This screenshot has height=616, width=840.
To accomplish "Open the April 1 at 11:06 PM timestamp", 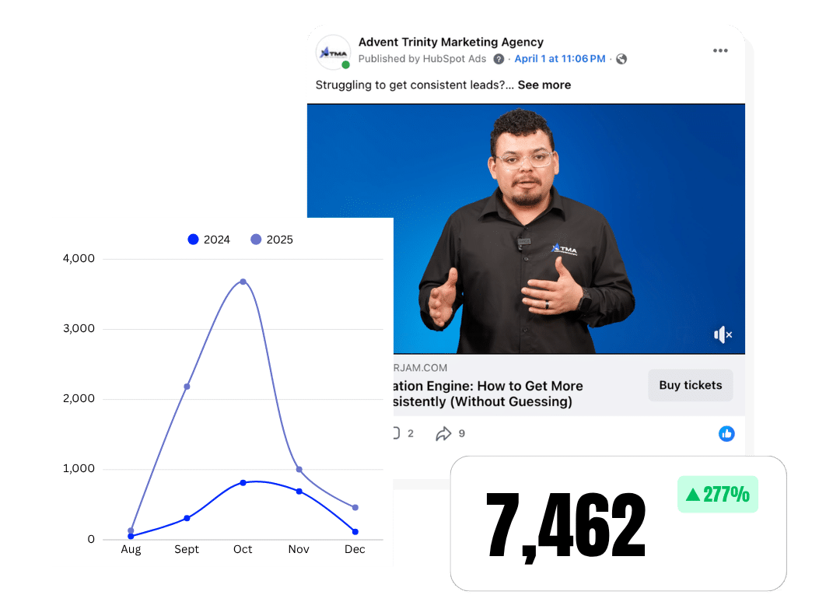I will click(x=560, y=59).
